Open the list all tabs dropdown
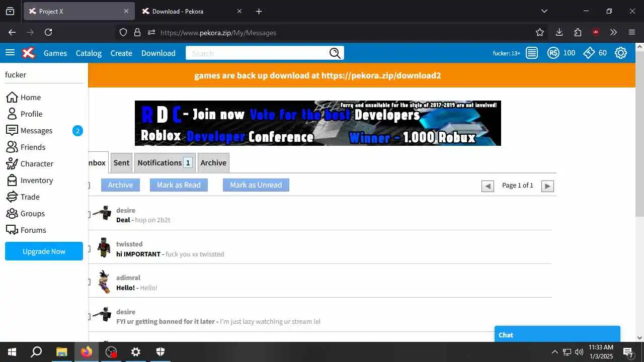 click(x=544, y=11)
